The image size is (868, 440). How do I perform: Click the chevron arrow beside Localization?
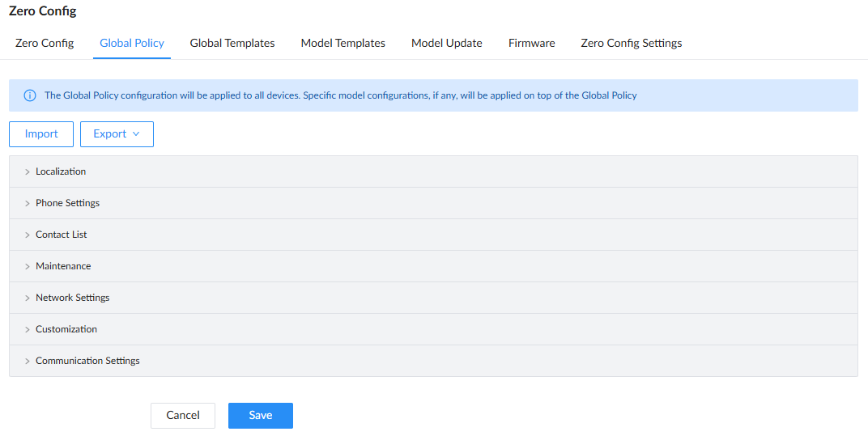28,172
